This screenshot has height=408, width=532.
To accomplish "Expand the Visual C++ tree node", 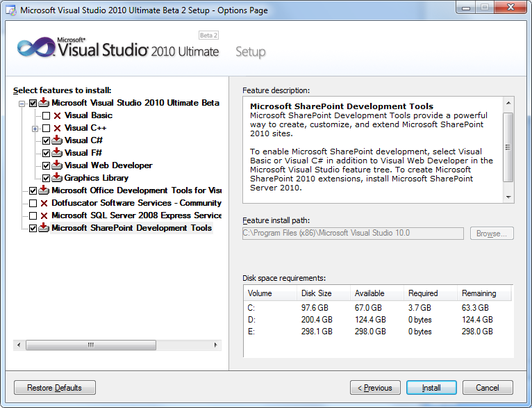I will pyautogui.click(x=35, y=129).
